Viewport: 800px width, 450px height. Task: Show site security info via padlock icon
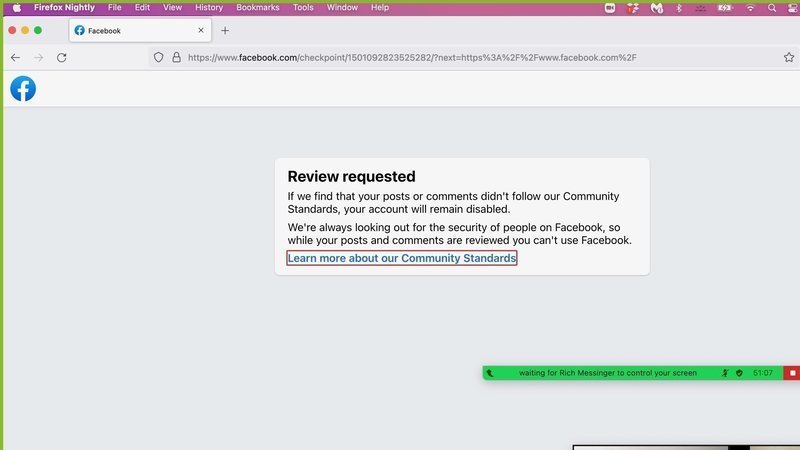[175, 58]
